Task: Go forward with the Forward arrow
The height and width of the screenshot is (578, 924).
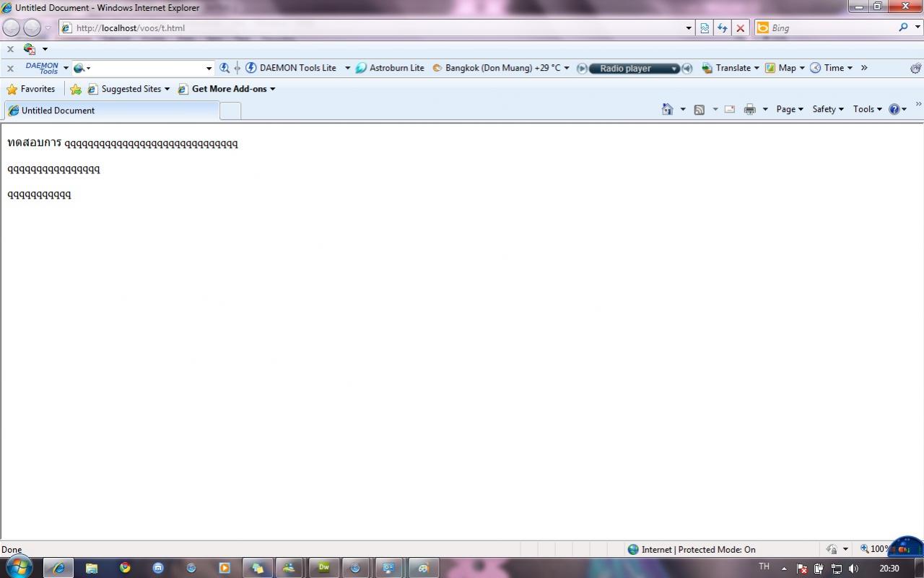Action: (32, 27)
